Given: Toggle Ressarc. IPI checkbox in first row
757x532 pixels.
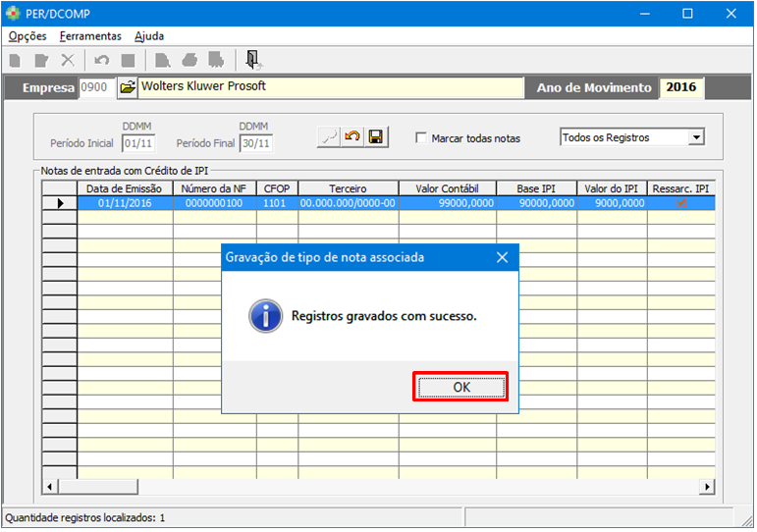Looking at the screenshot, I should [680, 203].
